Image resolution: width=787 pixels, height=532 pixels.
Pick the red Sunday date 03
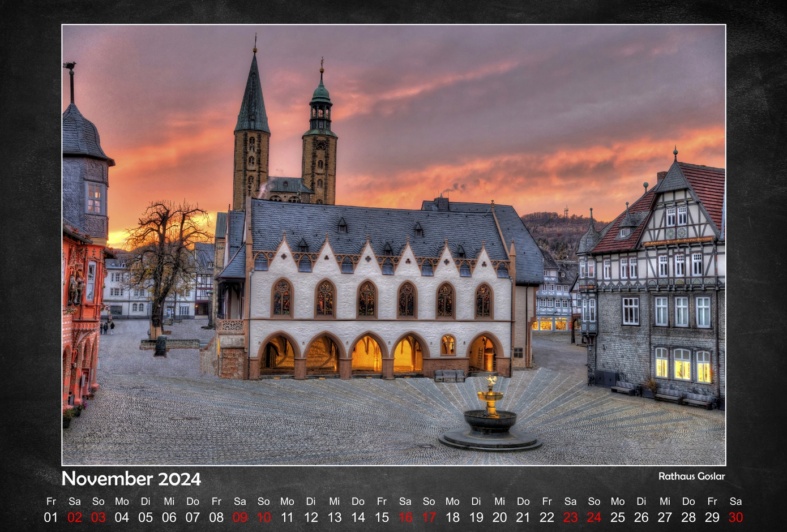(99, 517)
